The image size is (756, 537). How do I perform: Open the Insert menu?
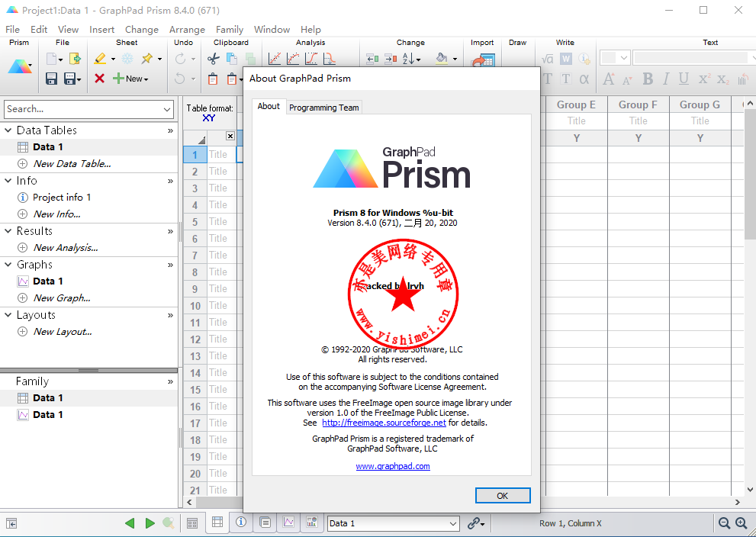click(101, 30)
